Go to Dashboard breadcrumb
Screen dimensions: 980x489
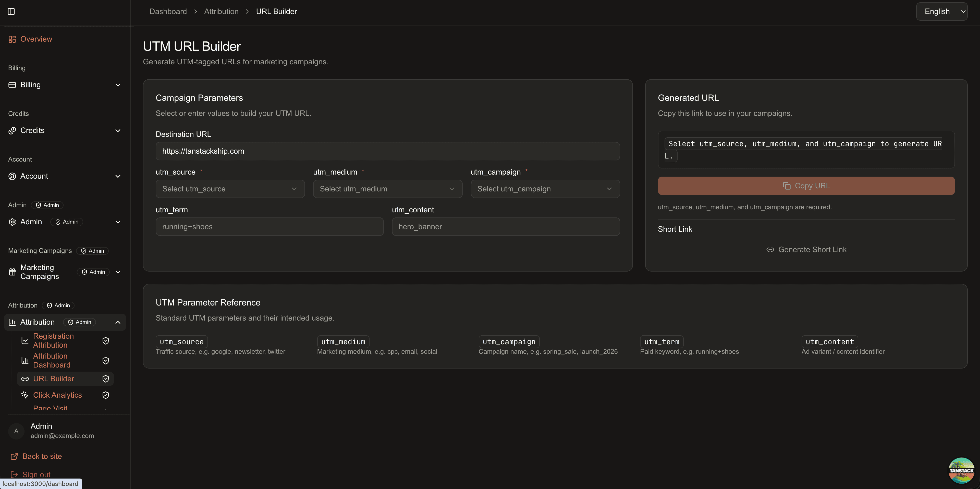(x=168, y=11)
